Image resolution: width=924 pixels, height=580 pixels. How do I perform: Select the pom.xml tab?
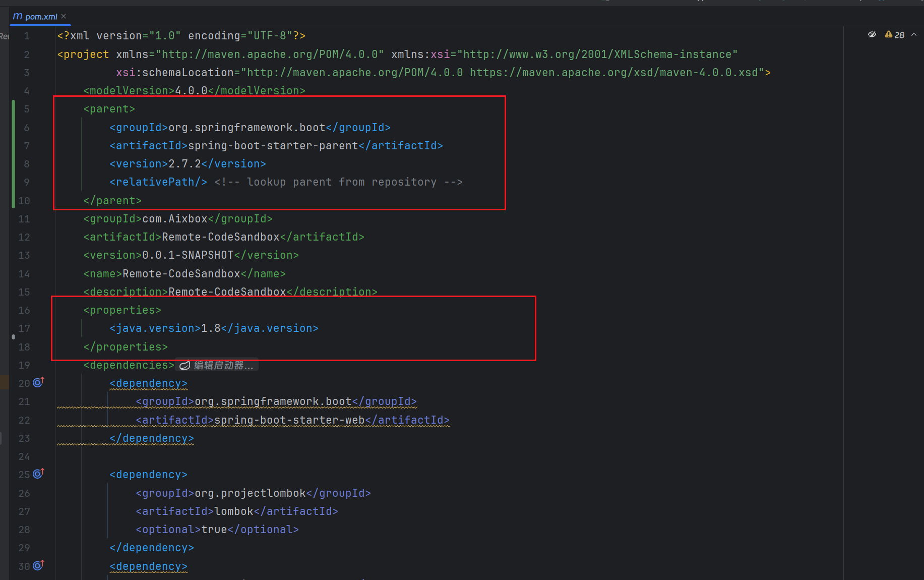[x=41, y=17]
